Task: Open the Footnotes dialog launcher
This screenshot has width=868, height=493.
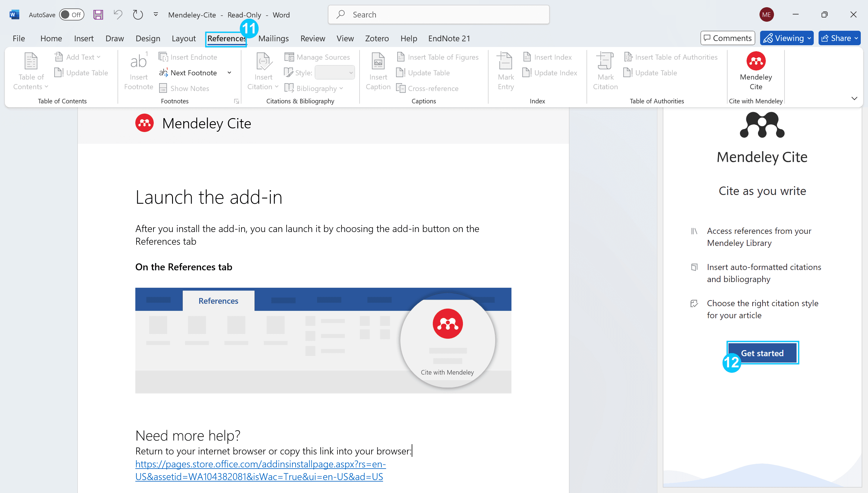Action: [x=236, y=101]
